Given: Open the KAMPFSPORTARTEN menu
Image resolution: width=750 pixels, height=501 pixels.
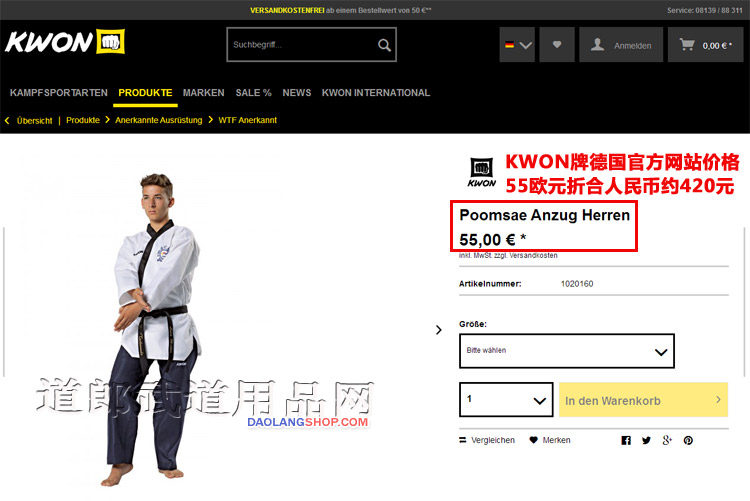Looking at the screenshot, I should pos(59,93).
